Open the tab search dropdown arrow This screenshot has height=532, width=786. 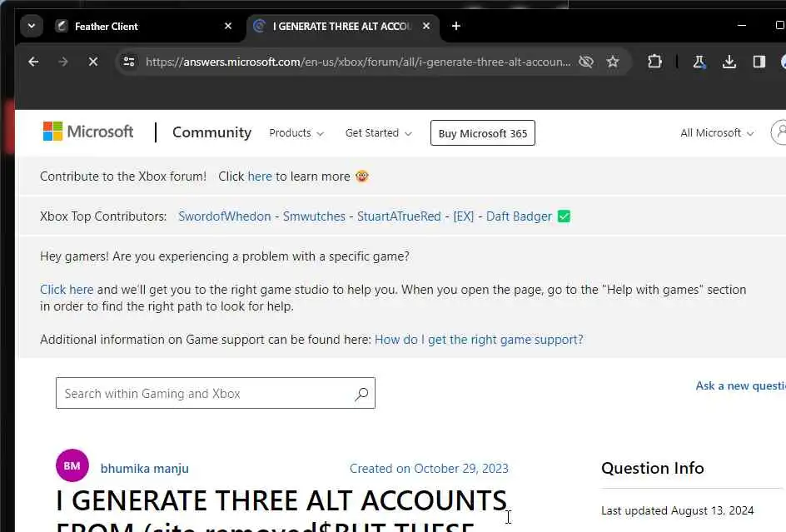pyautogui.click(x=31, y=26)
